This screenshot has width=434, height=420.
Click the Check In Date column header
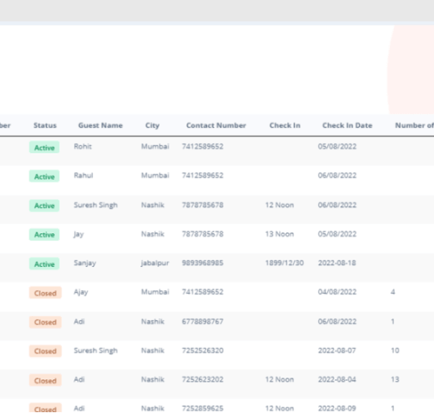tap(347, 125)
